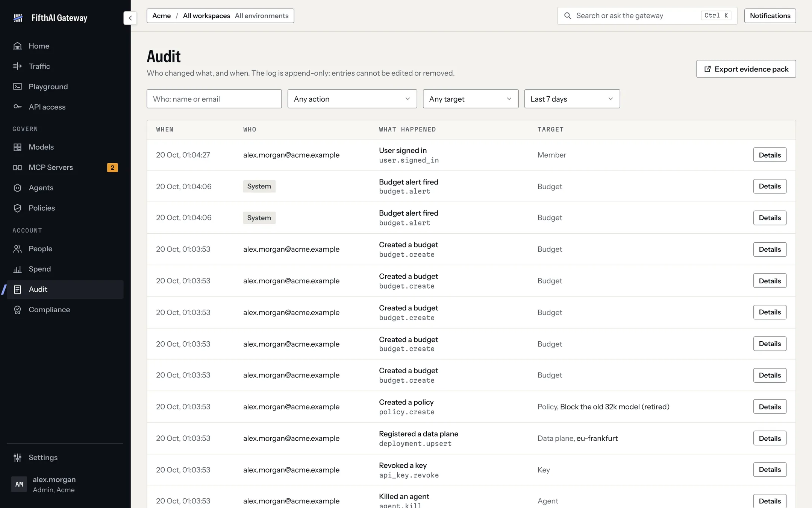Open the All workspaces selector

click(x=206, y=16)
